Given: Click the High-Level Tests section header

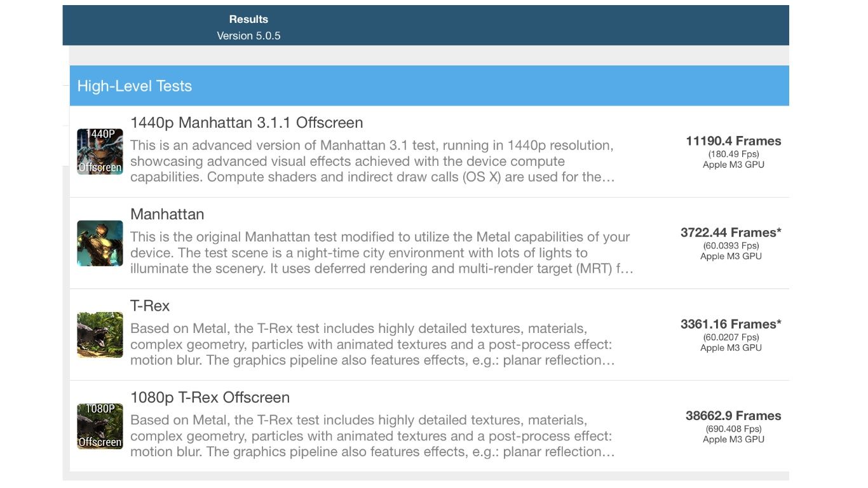Looking at the screenshot, I should (x=430, y=86).
